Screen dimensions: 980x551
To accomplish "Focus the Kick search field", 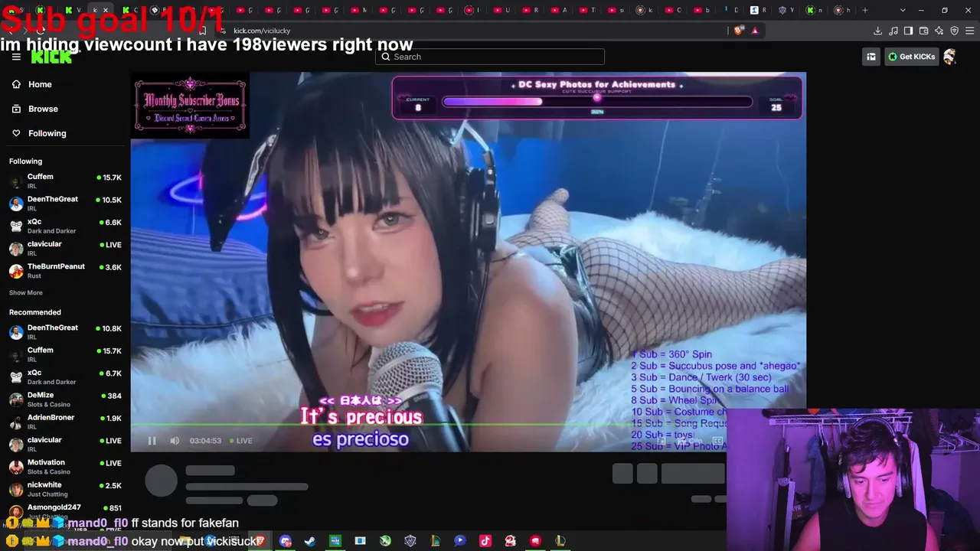I will point(490,57).
